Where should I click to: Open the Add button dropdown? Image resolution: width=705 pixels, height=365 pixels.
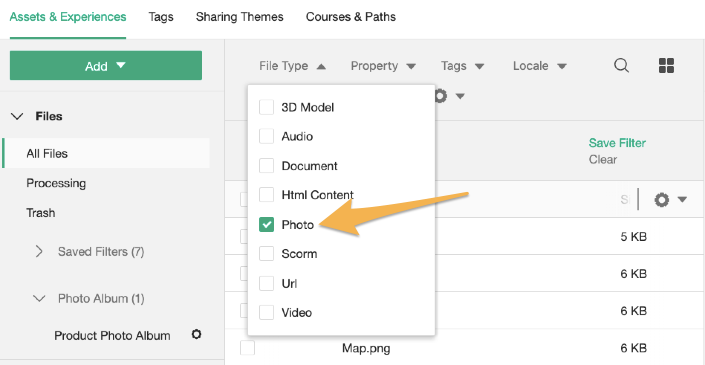[106, 66]
